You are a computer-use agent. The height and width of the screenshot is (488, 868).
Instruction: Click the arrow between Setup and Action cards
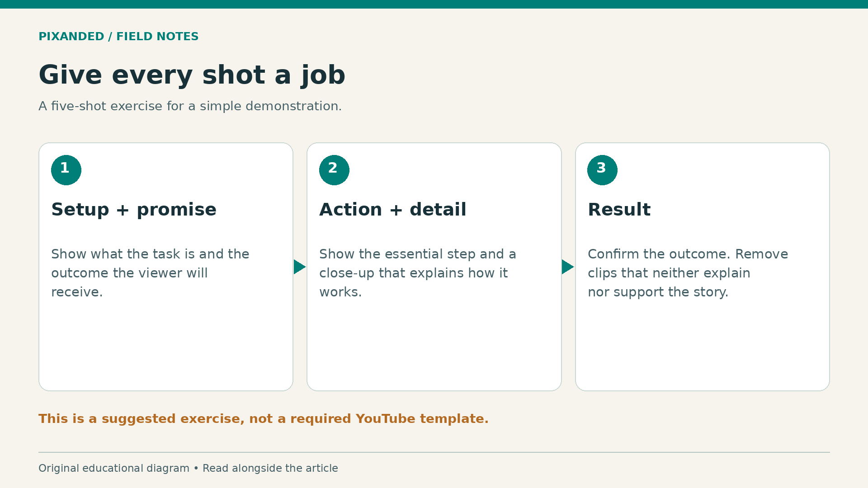(300, 267)
